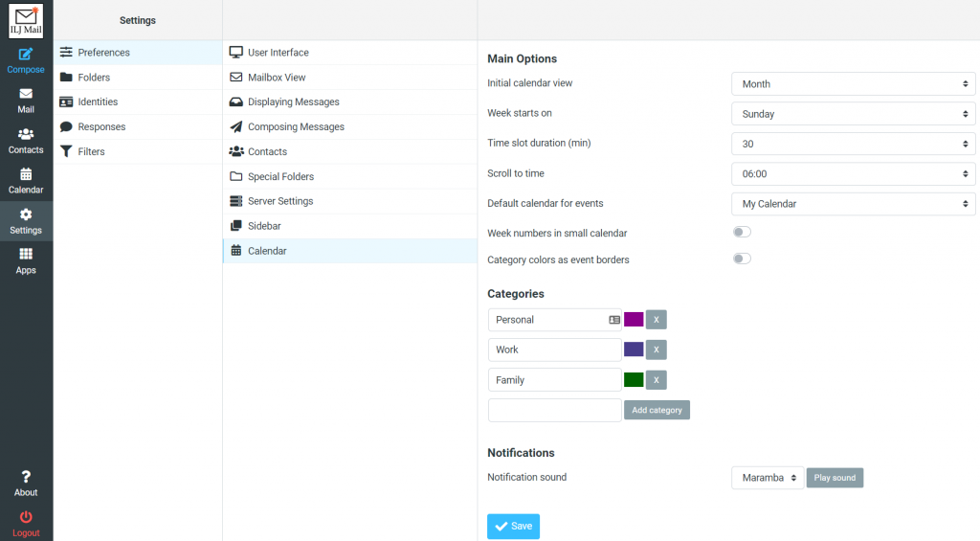Click the Add category button
980x541 pixels.
tap(657, 410)
